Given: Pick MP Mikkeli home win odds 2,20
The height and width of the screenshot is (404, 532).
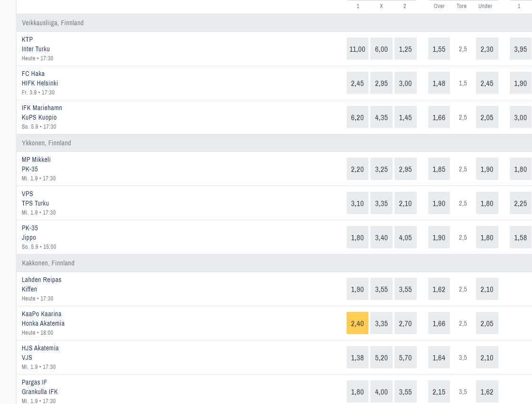Looking at the screenshot, I should tap(358, 169).
